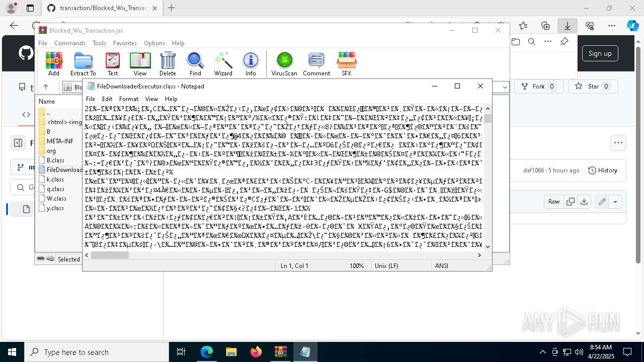Click the Sign up button on GitHub
Viewport: 644px width, 362px height.
(600, 53)
